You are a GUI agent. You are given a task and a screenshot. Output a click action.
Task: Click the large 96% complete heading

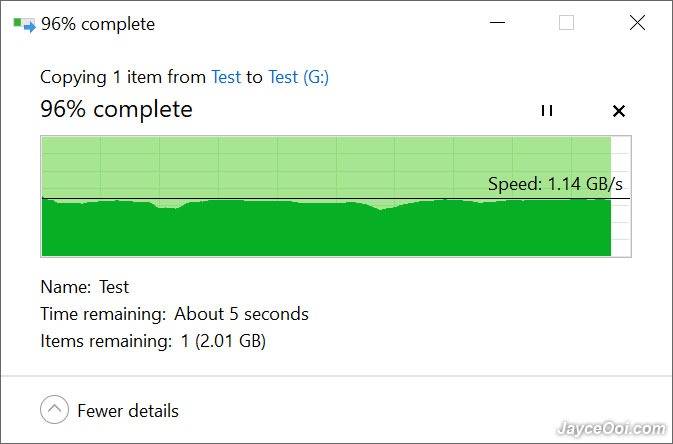pos(116,109)
